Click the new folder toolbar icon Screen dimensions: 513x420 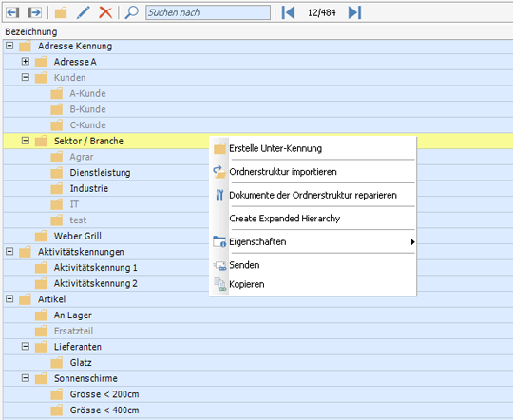point(61,12)
